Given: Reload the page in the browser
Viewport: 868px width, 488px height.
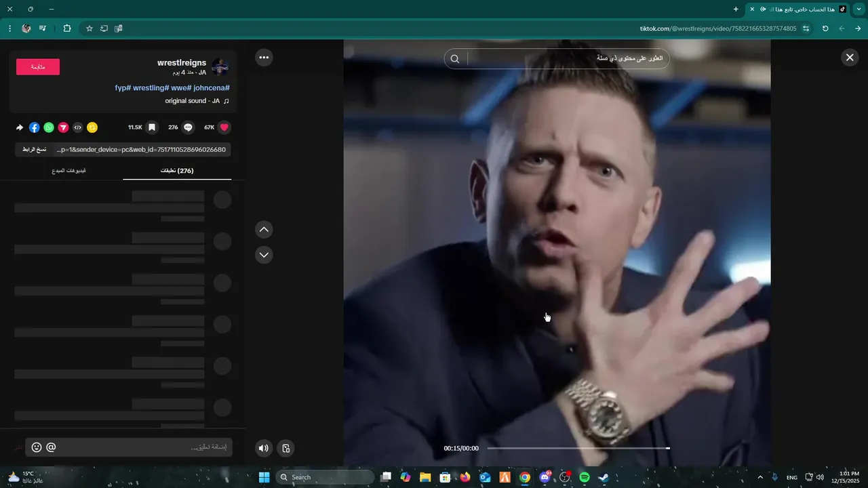Looking at the screenshot, I should (825, 28).
